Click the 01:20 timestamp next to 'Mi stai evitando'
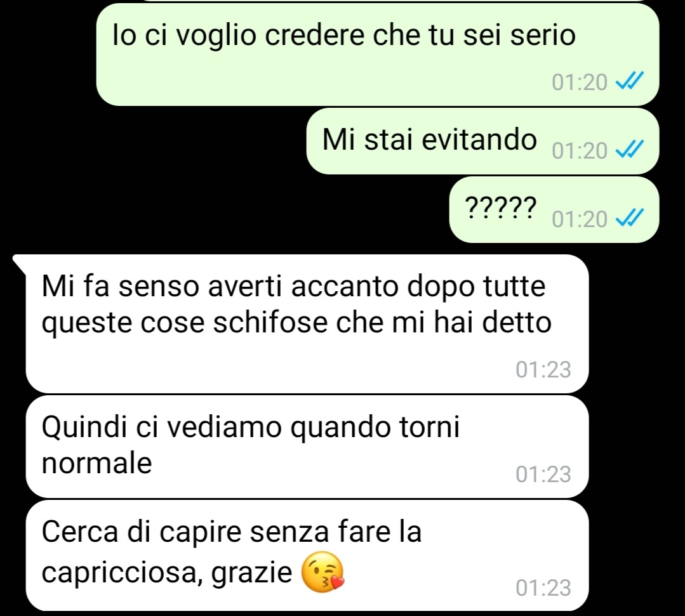The width and height of the screenshot is (685, 616). click(x=579, y=150)
